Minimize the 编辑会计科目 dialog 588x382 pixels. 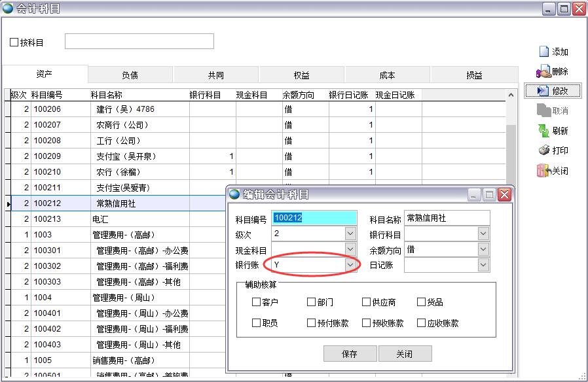(x=475, y=195)
